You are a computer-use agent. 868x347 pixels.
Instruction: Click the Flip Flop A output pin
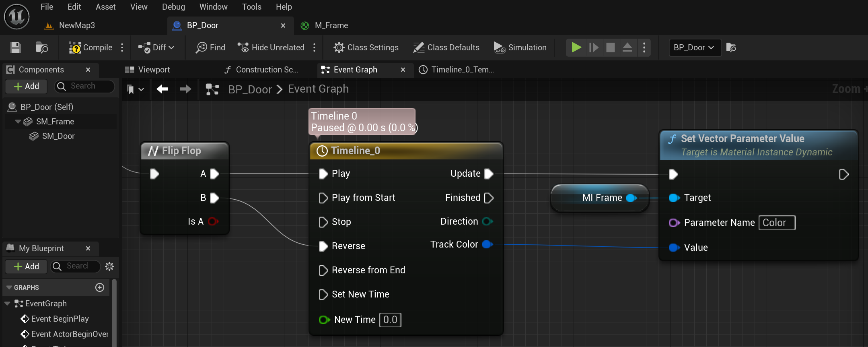point(215,174)
